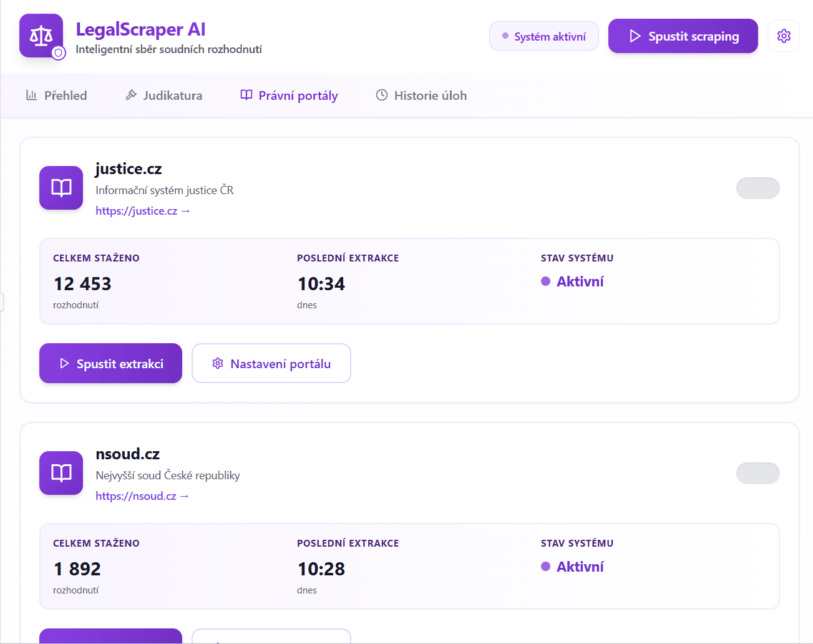813x644 pixels.
Task: Start extraction for justice.cz portal
Action: (110, 363)
